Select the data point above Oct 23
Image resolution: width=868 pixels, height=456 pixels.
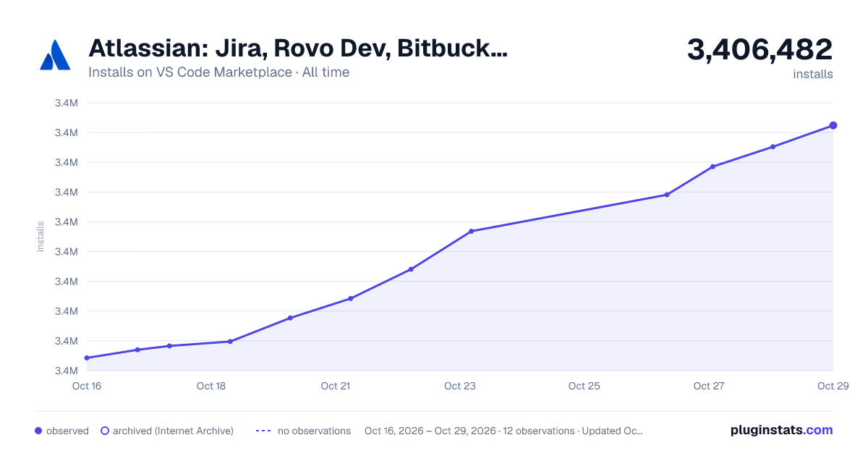coord(471,231)
